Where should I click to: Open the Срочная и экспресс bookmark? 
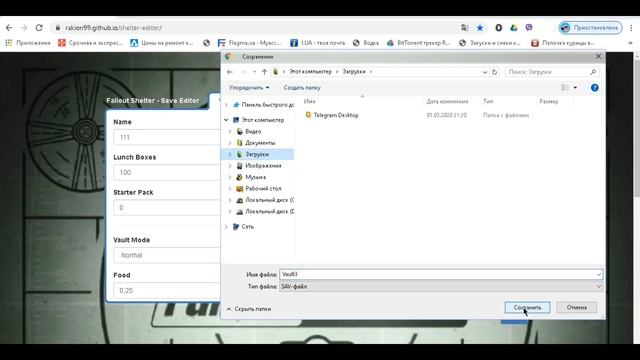tap(91, 43)
